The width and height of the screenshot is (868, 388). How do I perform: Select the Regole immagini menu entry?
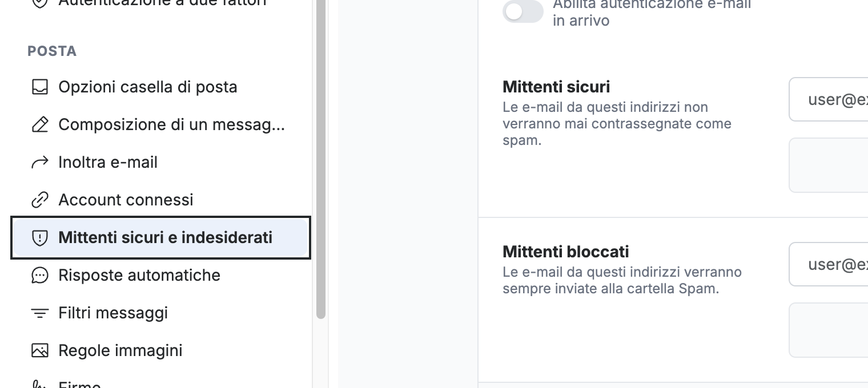click(160, 350)
